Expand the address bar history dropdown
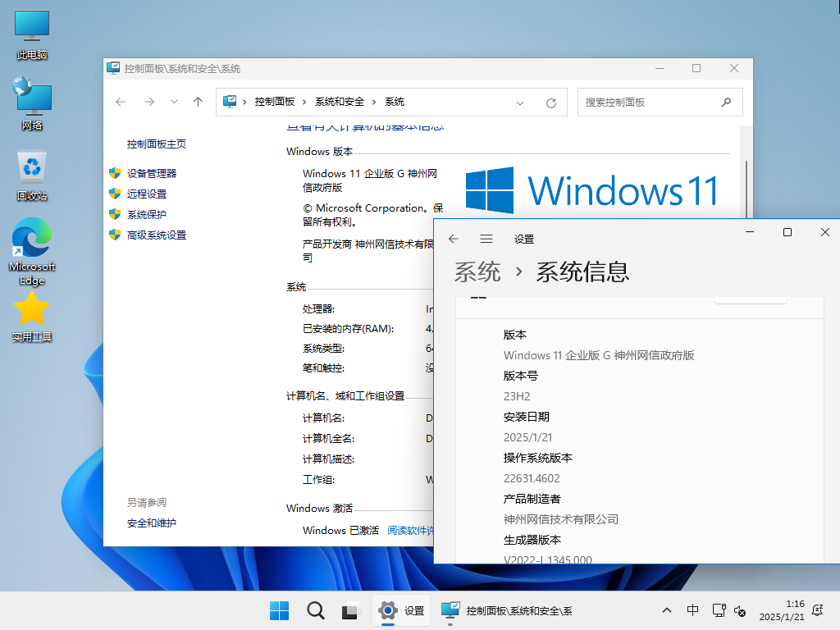 pyautogui.click(x=519, y=103)
